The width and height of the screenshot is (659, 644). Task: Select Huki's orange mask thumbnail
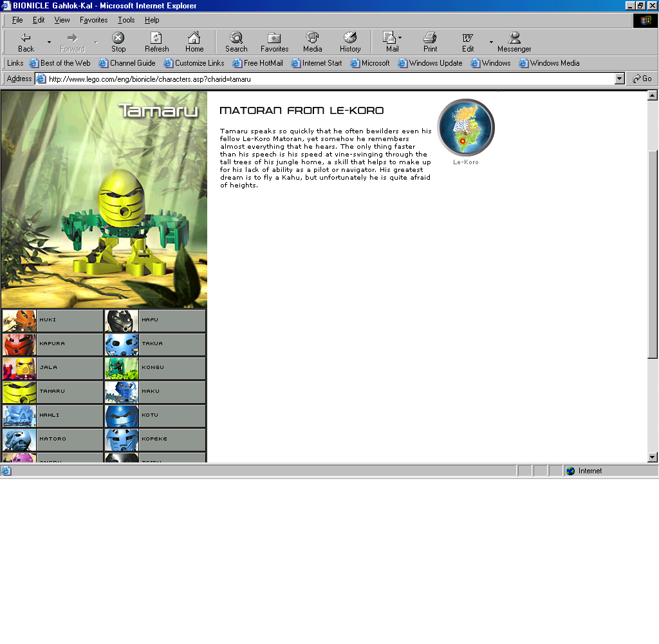19,321
